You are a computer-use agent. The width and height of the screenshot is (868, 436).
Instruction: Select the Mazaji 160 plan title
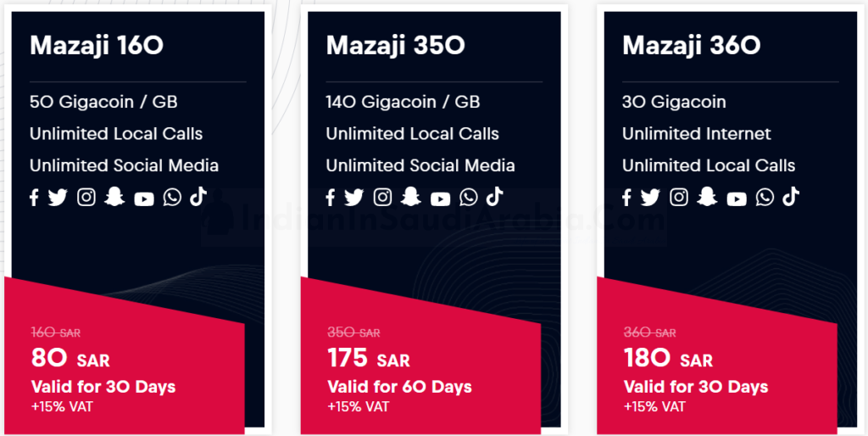click(x=97, y=46)
